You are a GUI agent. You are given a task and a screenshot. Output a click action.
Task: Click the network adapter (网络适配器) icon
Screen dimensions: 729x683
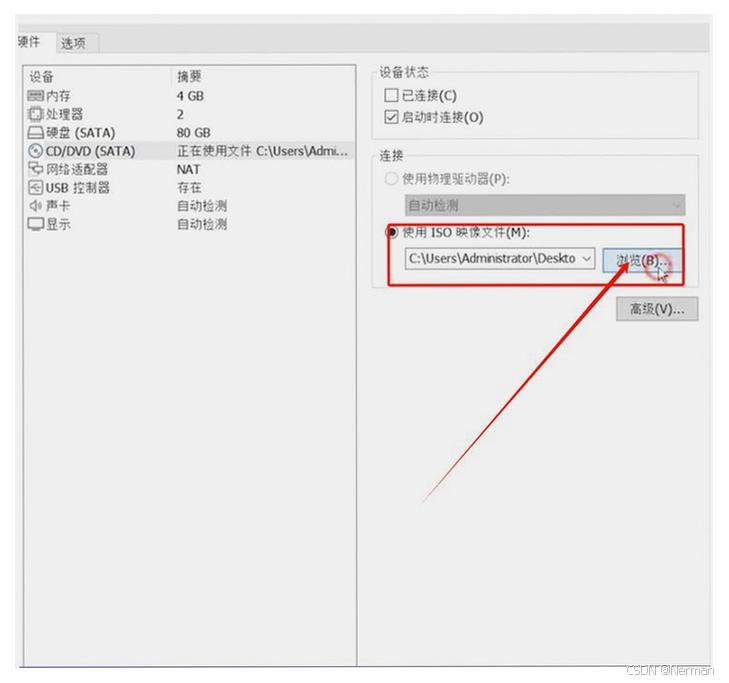[35, 168]
